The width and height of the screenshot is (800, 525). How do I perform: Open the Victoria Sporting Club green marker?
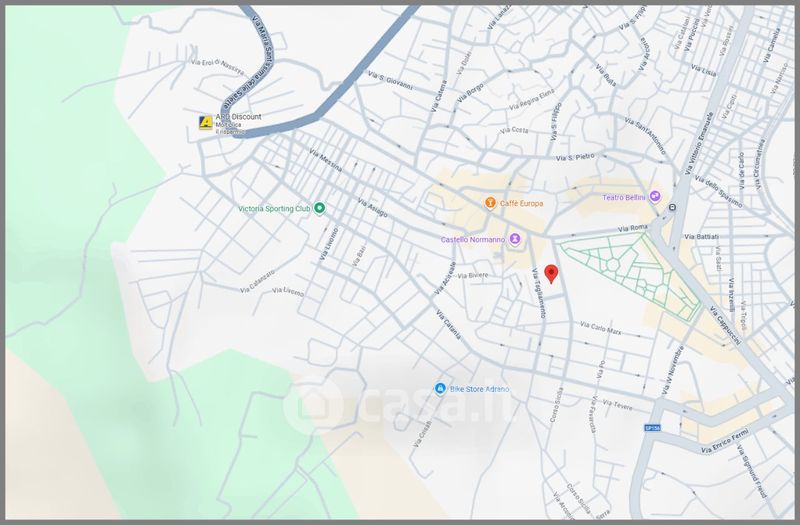[319, 208]
